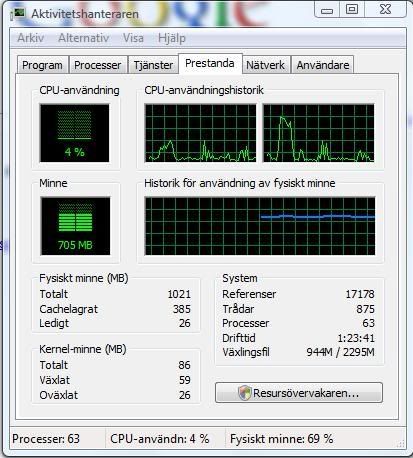Switch to the Processer tab
Screen dimensions: 413x458
coord(98,65)
